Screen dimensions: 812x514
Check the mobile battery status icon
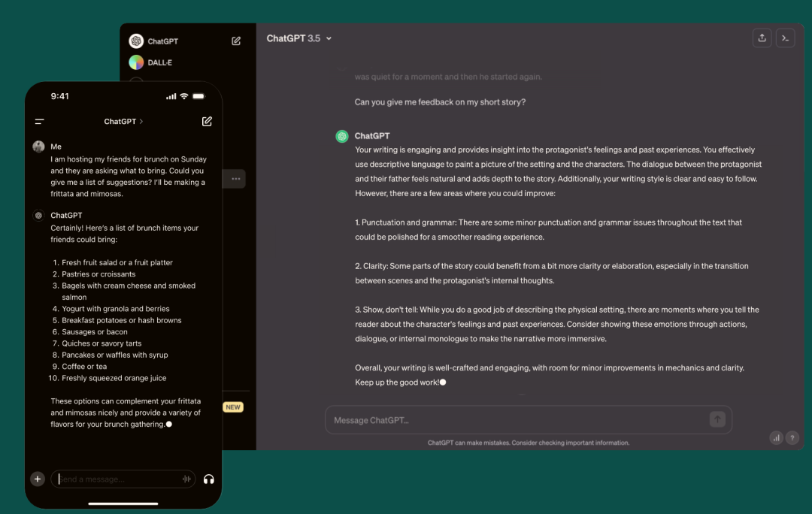tap(198, 96)
